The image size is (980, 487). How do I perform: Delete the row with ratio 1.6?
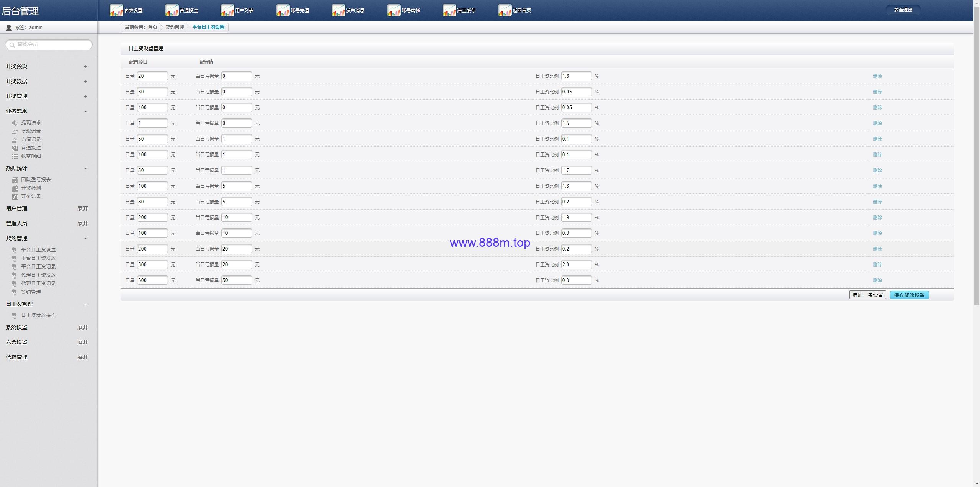877,76
